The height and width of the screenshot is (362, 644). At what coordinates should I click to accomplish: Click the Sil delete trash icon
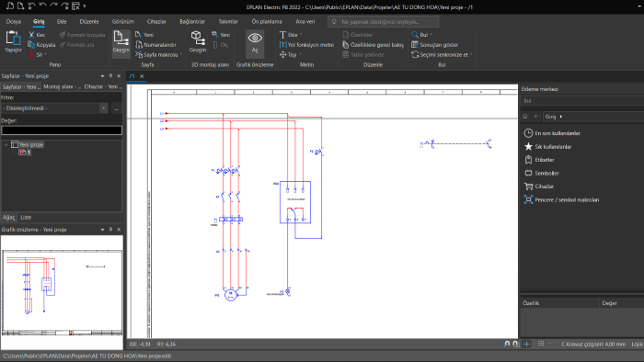coord(31,54)
